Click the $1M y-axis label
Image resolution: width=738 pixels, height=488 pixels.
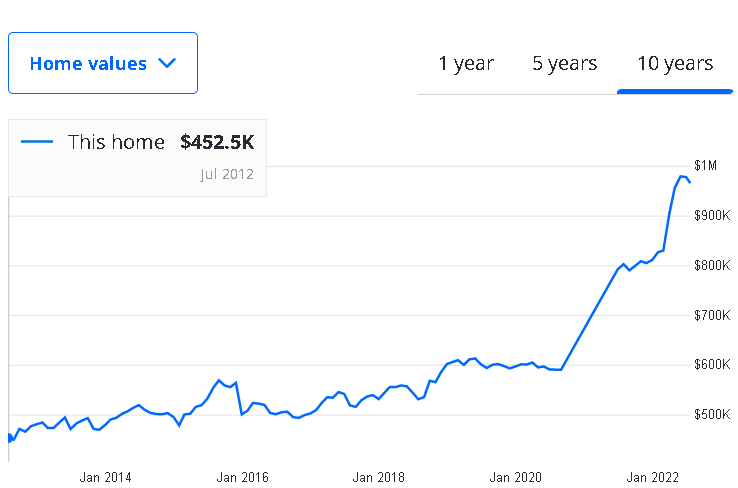pyautogui.click(x=705, y=165)
